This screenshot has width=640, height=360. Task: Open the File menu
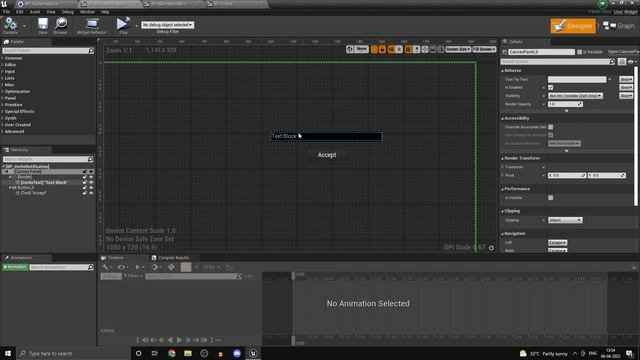[7, 12]
